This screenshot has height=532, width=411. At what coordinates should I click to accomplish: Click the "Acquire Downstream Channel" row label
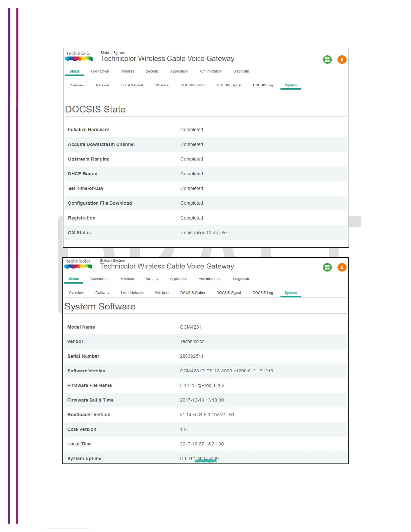[101, 145]
